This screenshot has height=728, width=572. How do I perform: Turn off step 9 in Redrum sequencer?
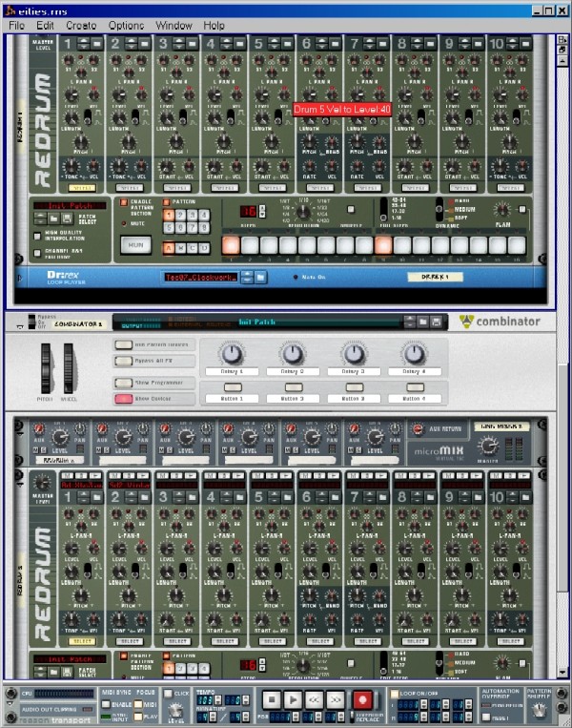tap(383, 245)
